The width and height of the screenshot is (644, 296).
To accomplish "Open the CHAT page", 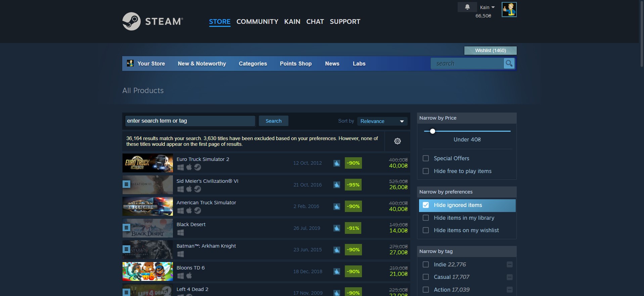I will tap(315, 22).
